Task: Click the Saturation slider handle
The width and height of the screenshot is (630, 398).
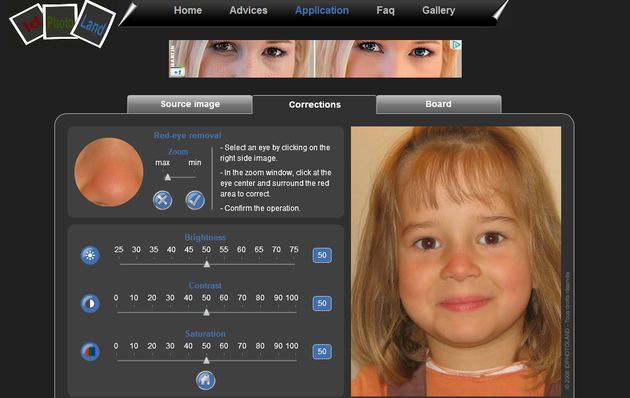Action: pos(207,360)
